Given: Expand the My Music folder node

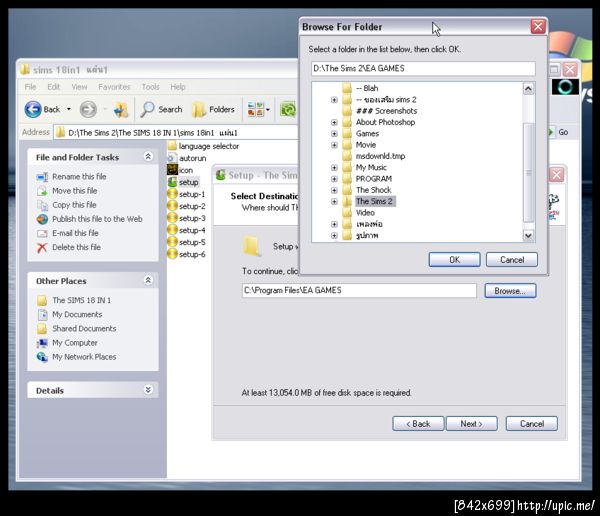Looking at the screenshot, I should [334, 168].
